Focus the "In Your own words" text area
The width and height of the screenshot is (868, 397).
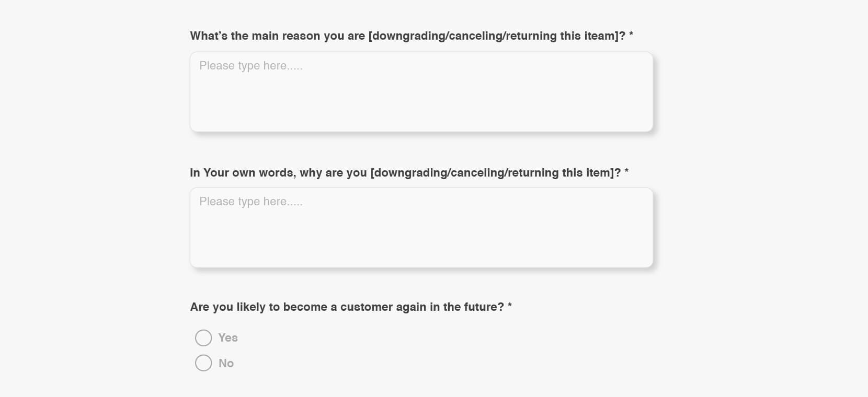(x=421, y=228)
